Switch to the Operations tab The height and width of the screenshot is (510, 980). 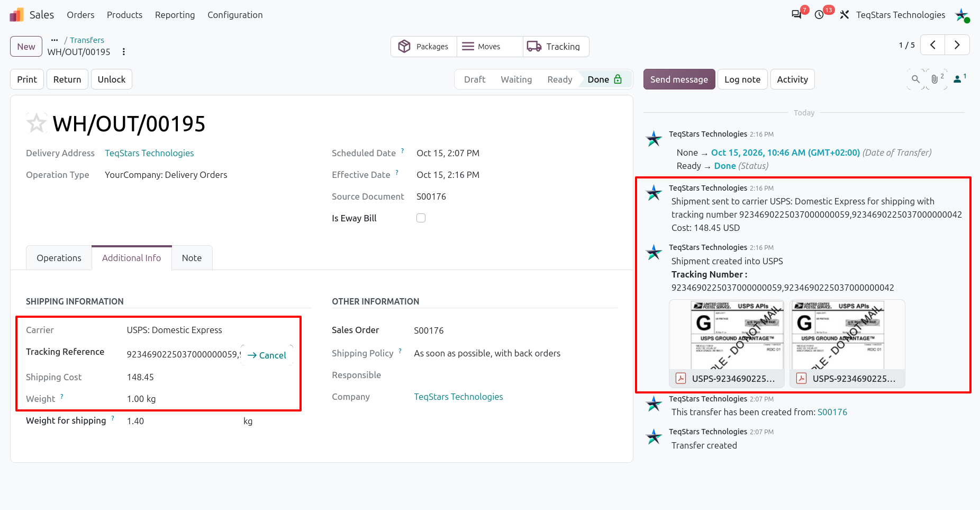coord(59,258)
